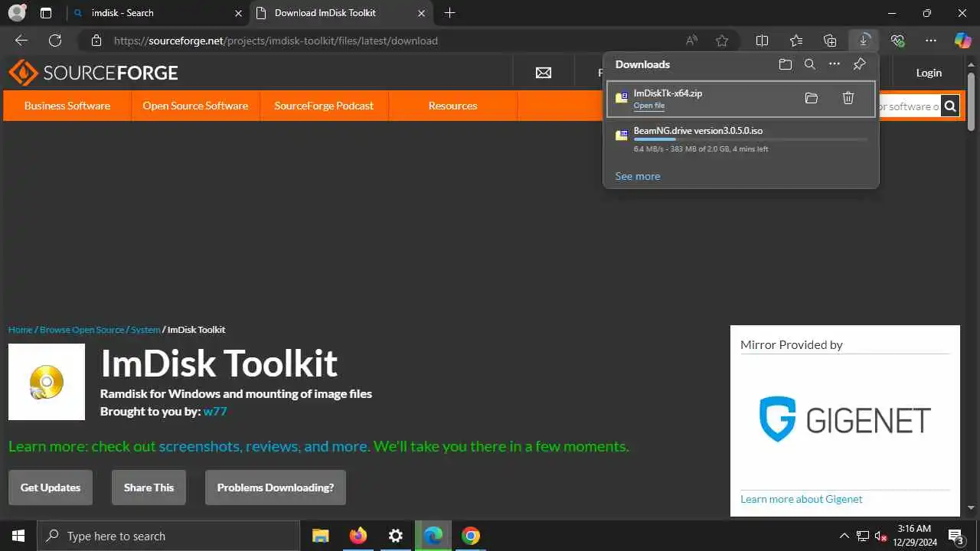The image size is (980, 551).
Task: Open Google Chrome from the taskbar
Action: (x=471, y=536)
